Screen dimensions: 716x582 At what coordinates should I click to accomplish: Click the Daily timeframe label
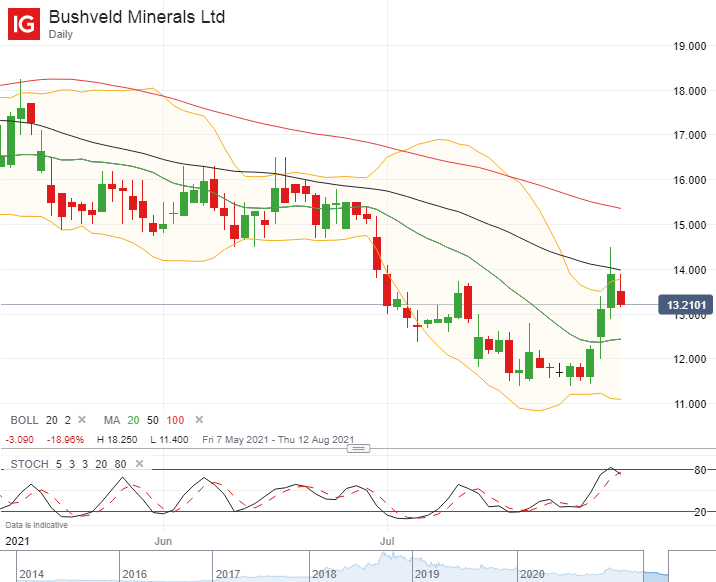tap(61, 34)
